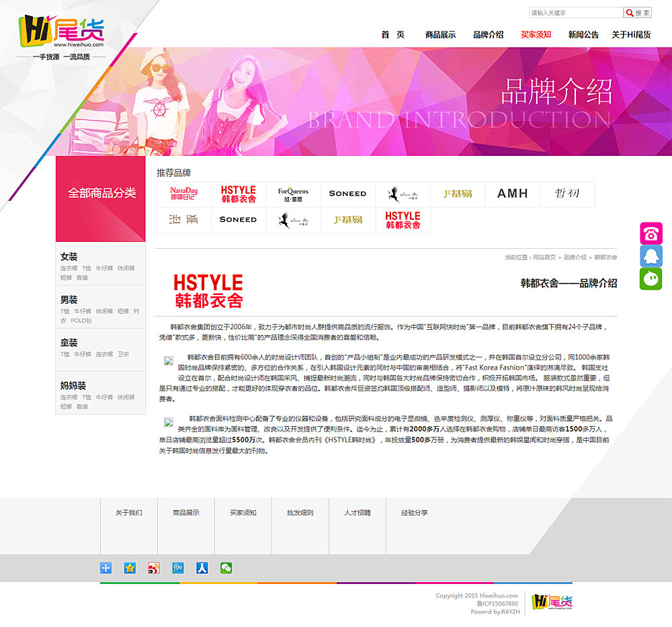Image resolution: width=672 pixels, height=627 pixels.
Task: Click the Powerd by:RAYZH credit
Action: (495, 612)
